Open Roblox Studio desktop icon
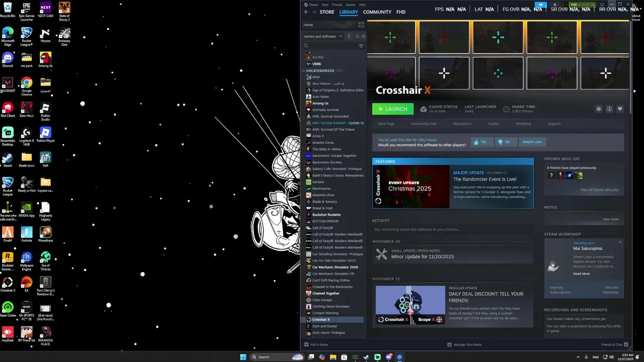 coord(45,112)
